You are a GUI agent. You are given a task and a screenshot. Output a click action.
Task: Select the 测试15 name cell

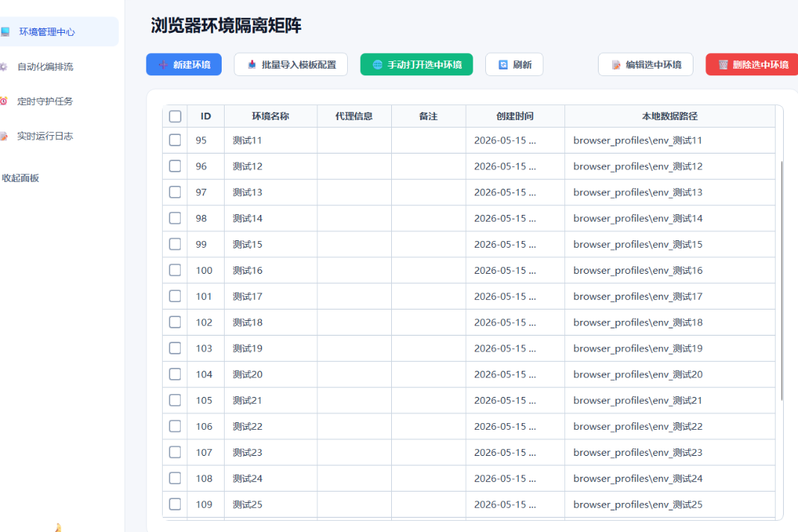(271, 244)
